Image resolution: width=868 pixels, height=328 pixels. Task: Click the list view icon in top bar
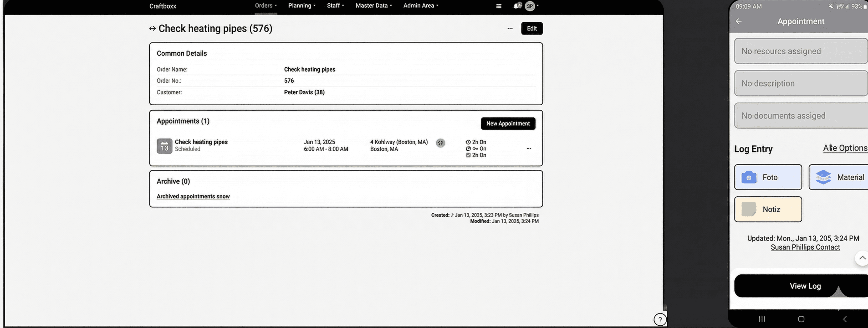coord(499,6)
